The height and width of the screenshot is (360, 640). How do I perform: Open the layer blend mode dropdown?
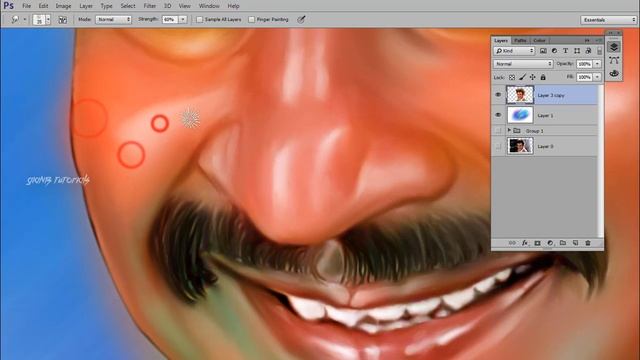(523, 64)
